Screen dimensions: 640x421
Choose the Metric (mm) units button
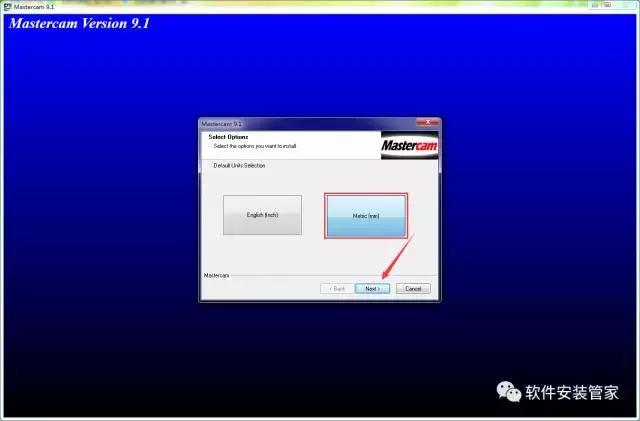(x=366, y=216)
